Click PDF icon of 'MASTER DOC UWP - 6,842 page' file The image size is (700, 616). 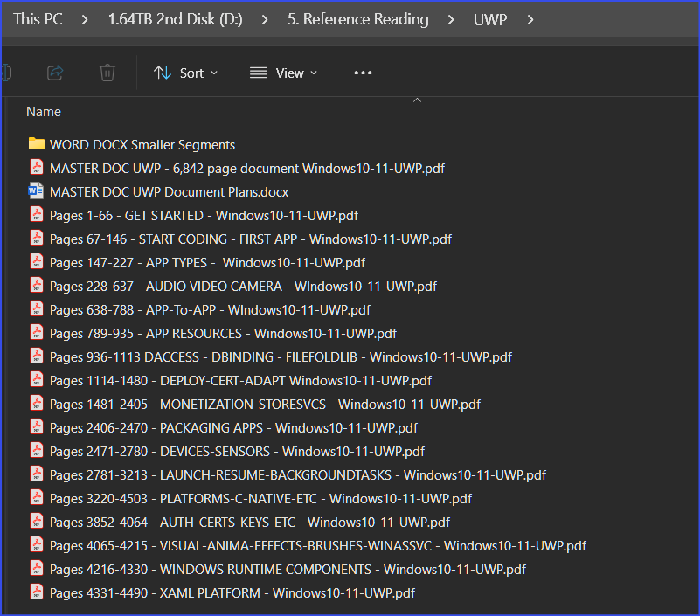coord(37,167)
